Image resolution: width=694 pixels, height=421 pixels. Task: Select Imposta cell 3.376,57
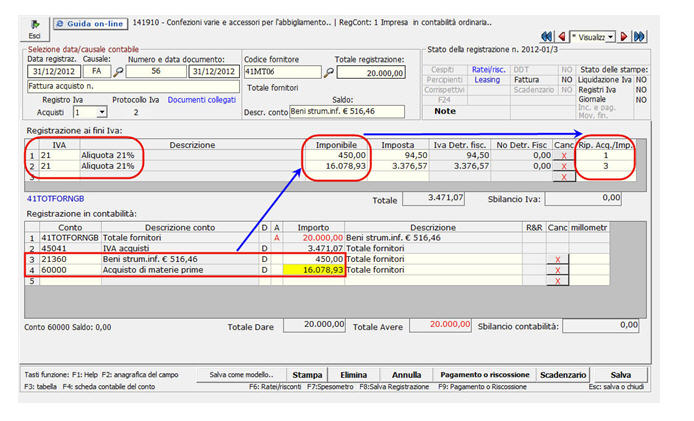click(398, 166)
